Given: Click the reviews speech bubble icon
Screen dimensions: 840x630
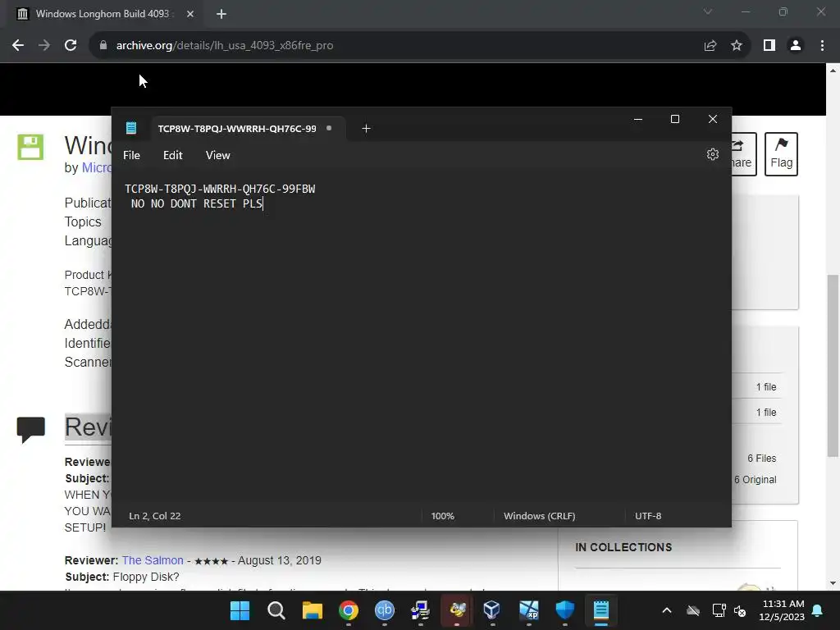Looking at the screenshot, I should 30,430.
